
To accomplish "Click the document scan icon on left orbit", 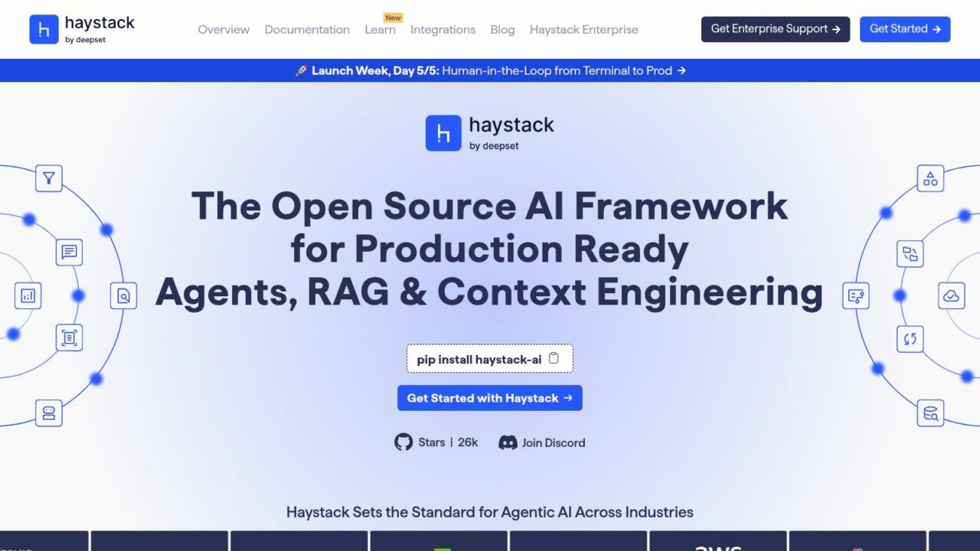I will tap(70, 337).
